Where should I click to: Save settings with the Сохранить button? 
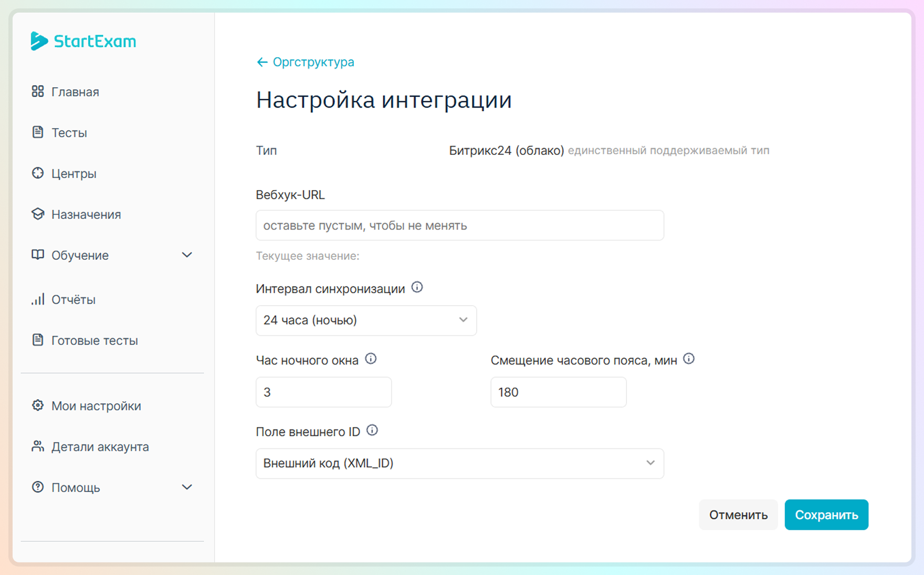(x=826, y=515)
